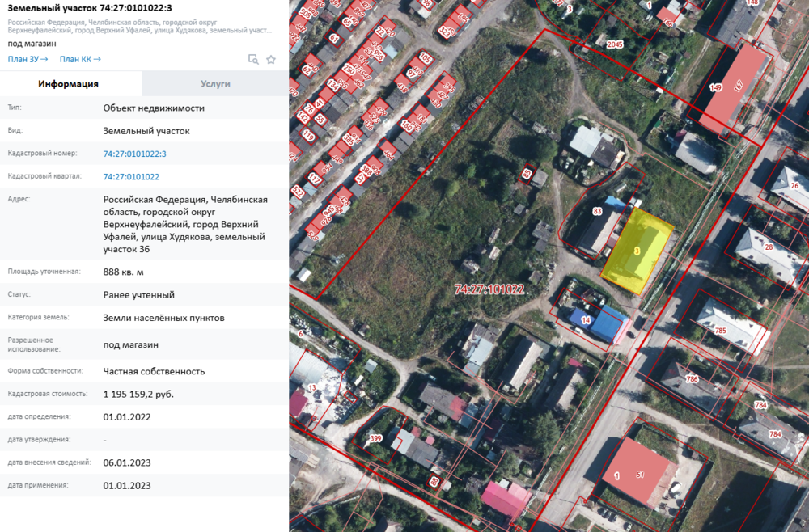The height and width of the screenshot is (532, 809).
Task: Select the Информация tab
Action: coord(68,83)
